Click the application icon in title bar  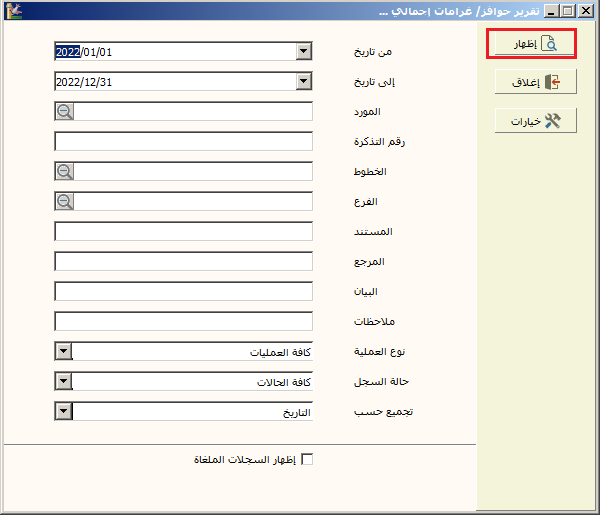pyautogui.click(x=13, y=11)
